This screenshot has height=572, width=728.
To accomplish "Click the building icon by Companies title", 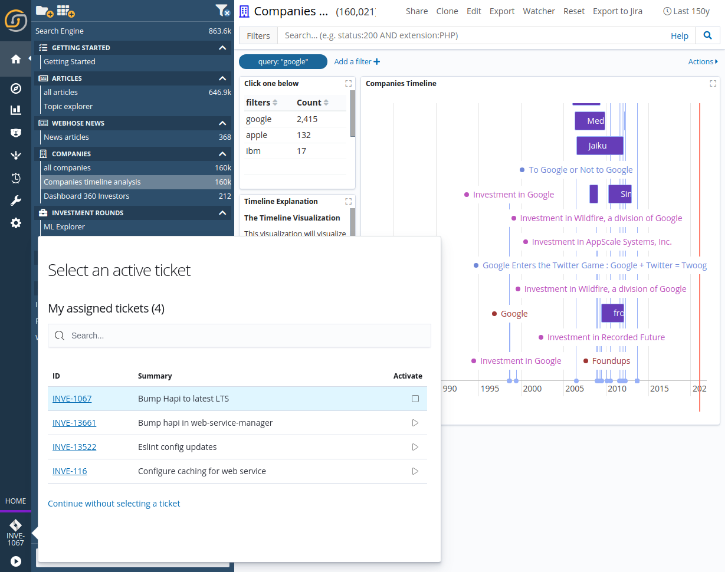I will coord(244,11).
